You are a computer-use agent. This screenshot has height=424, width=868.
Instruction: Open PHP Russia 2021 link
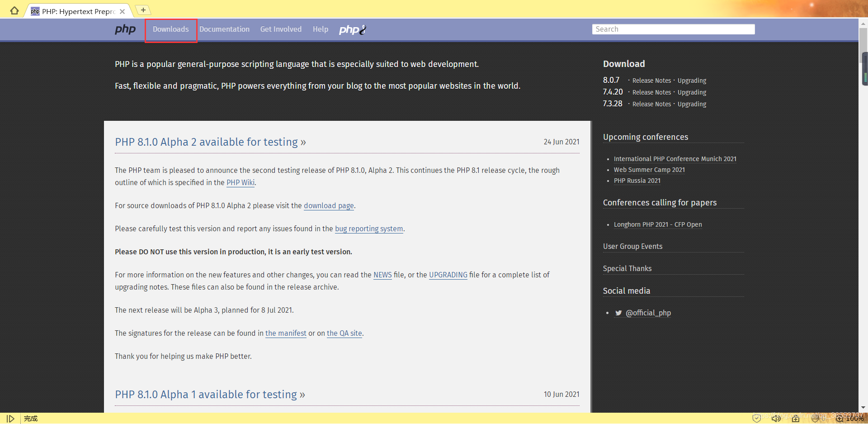click(x=637, y=181)
